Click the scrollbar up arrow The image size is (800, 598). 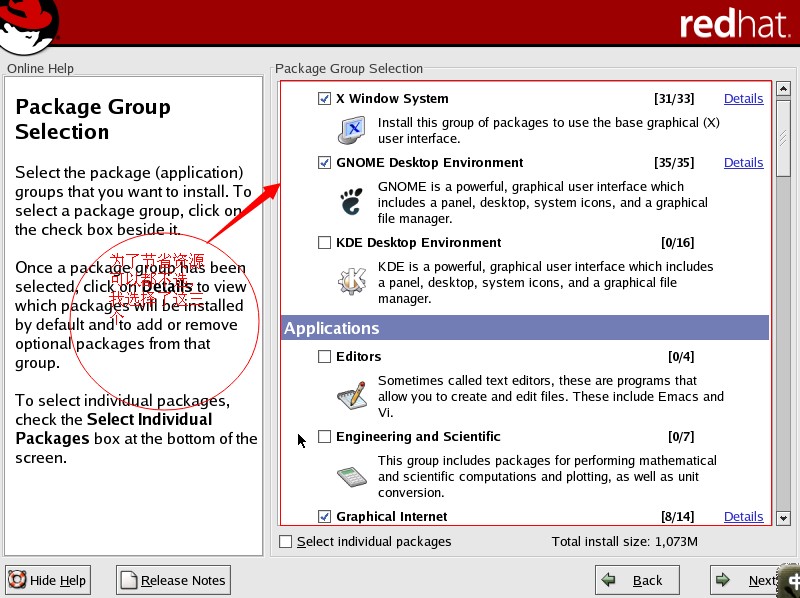[783, 88]
